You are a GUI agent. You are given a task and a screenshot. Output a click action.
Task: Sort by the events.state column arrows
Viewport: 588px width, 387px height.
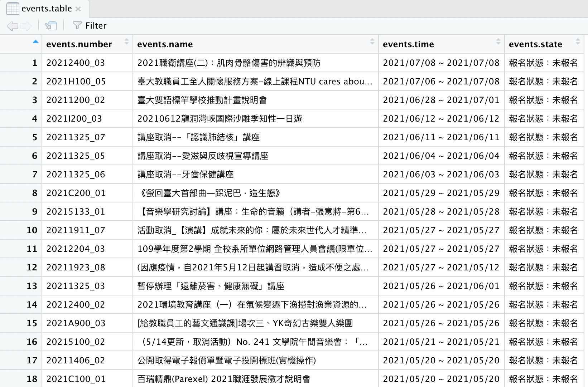point(578,41)
